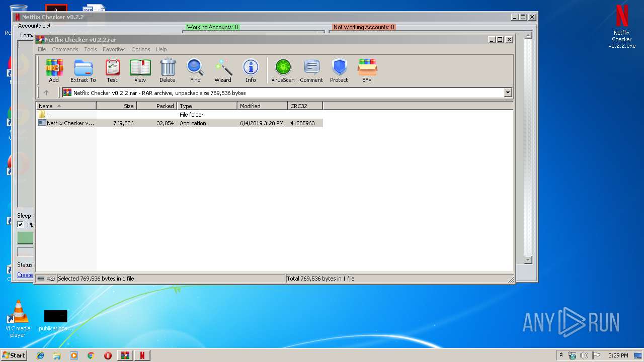644x362 pixels.
Task: Open the Tools menu
Action: (x=91, y=49)
